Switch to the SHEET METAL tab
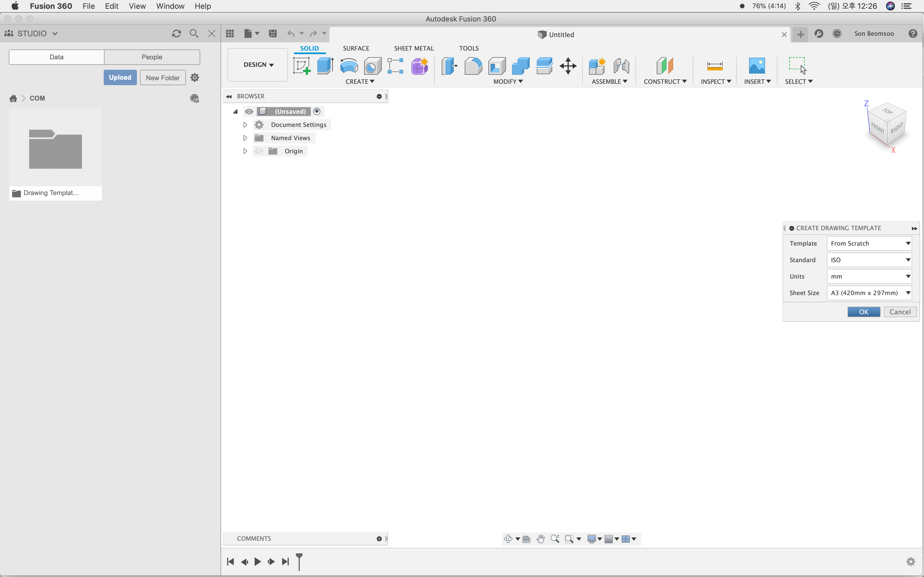 (414, 48)
